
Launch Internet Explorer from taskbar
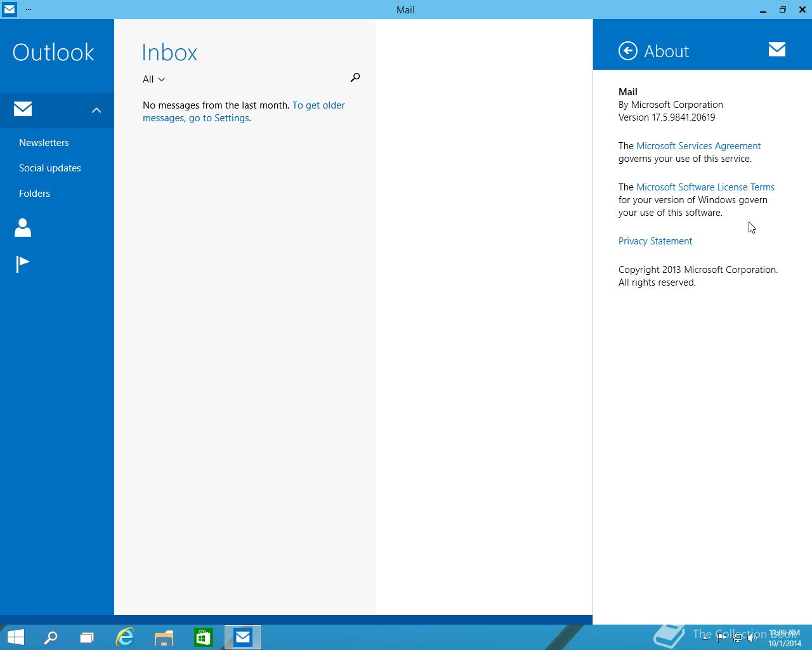coord(125,637)
